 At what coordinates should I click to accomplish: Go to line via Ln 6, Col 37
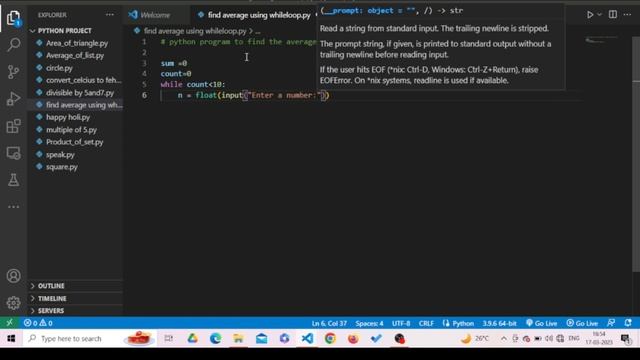(x=329, y=323)
